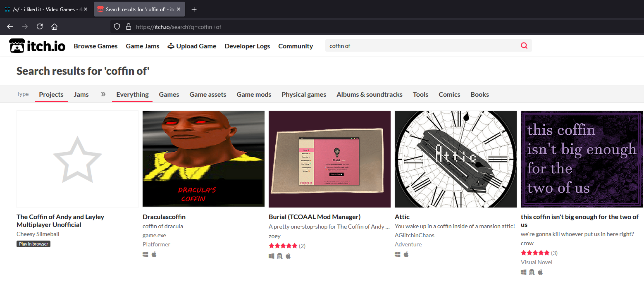Reload the page
The height and width of the screenshot is (284, 644).
point(40,26)
